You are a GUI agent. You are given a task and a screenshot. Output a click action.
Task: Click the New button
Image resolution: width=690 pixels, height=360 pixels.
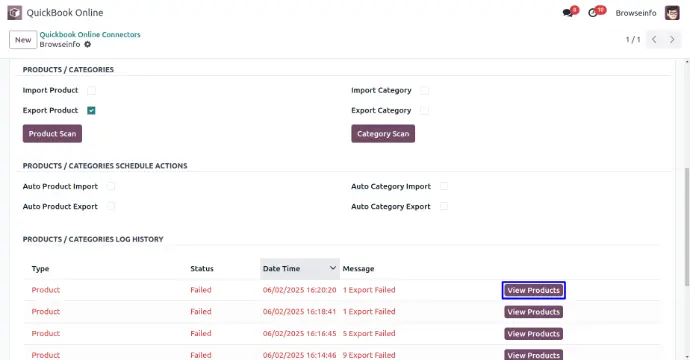tap(23, 40)
